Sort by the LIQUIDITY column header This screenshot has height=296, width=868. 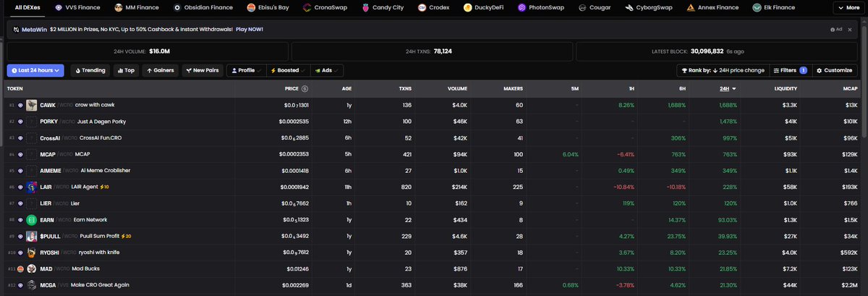coord(786,88)
